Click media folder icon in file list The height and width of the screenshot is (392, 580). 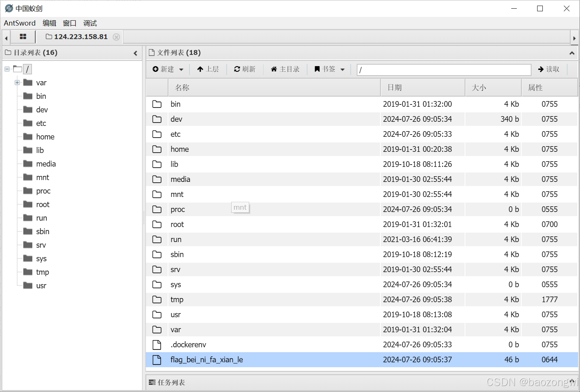coord(157,179)
